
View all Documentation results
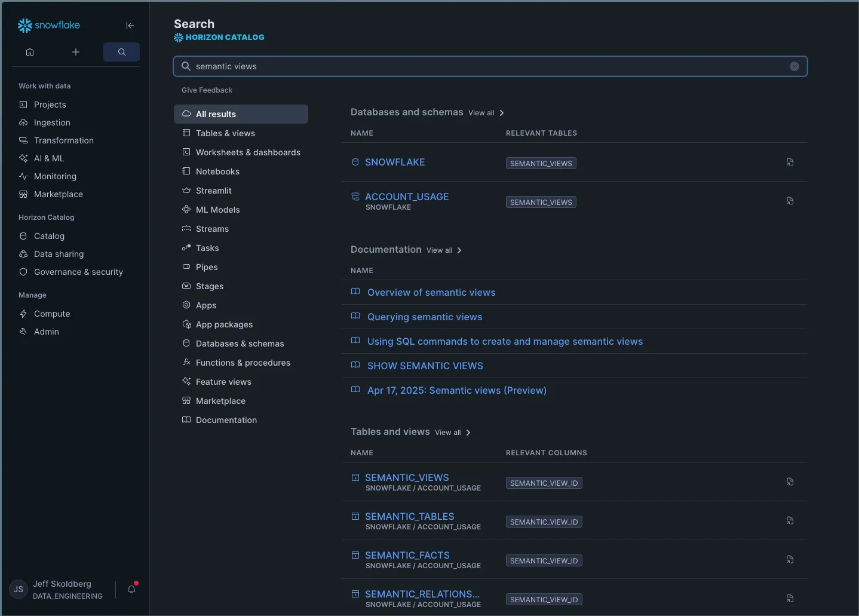[x=444, y=250]
